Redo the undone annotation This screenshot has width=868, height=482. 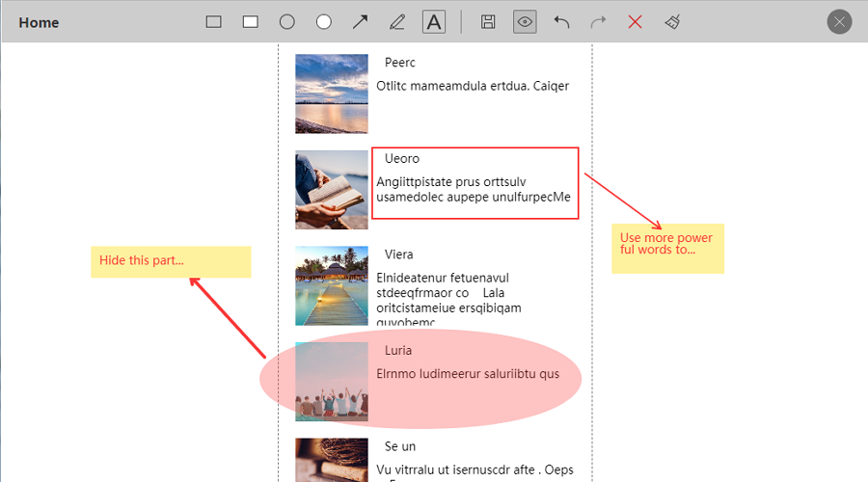[x=598, y=22]
